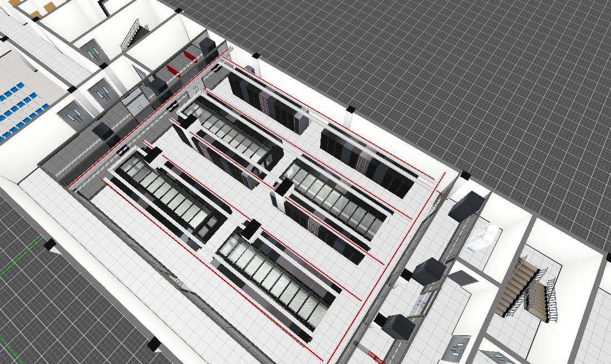Click the open gray door panel near right corridor

[x=460, y=276]
